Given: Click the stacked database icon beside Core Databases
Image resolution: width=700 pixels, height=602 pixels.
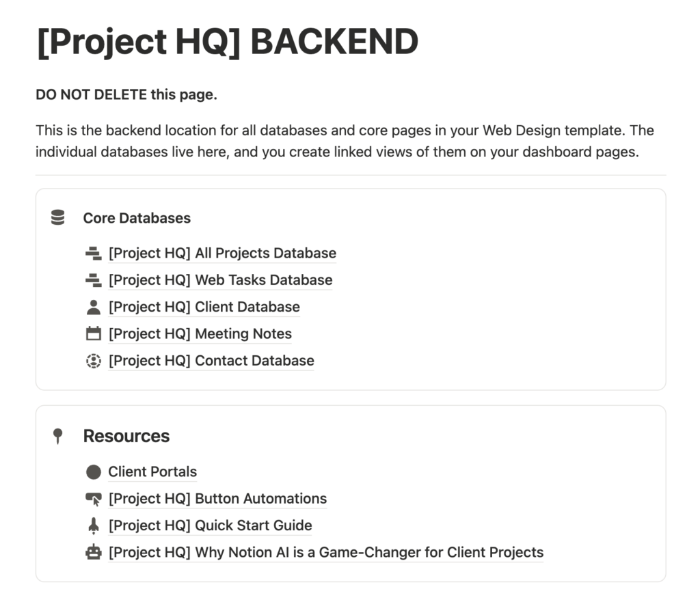Looking at the screenshot, I should point(57,217).
